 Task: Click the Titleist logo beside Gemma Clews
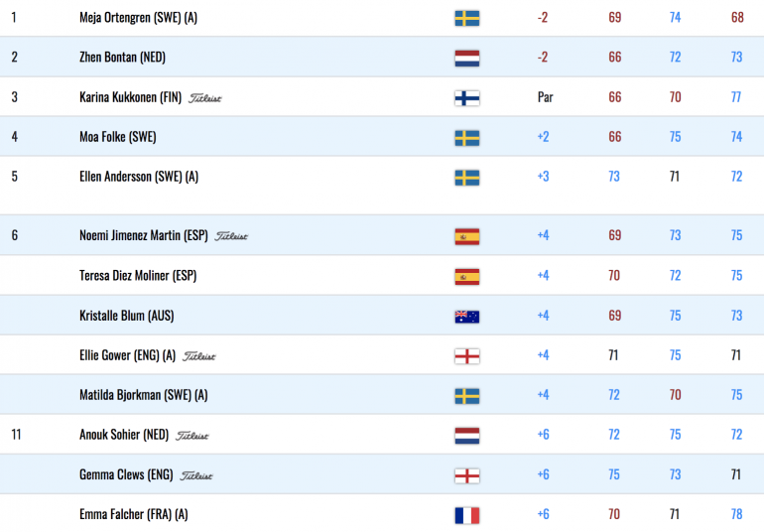[x=196, y=475]
